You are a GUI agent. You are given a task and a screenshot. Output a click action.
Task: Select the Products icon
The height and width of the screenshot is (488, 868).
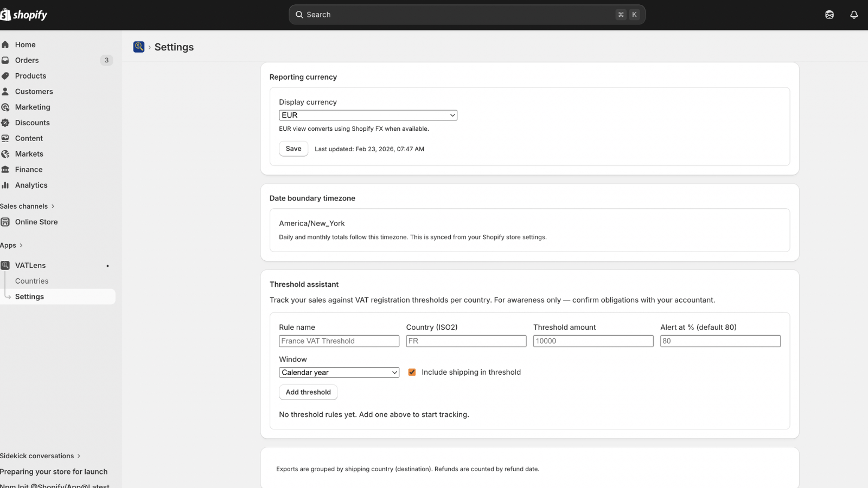coord(5,75)
